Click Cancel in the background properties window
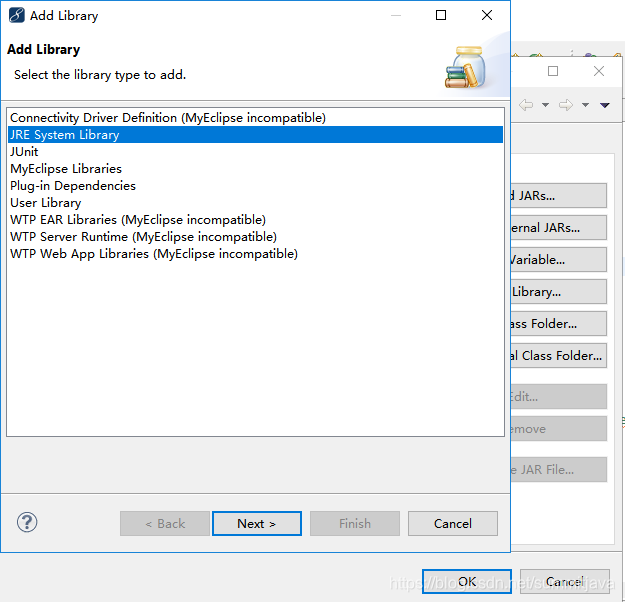 point(565,582)
